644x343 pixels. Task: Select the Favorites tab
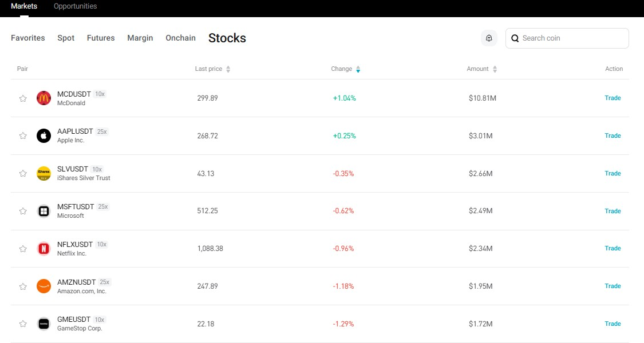coord(27,38)
